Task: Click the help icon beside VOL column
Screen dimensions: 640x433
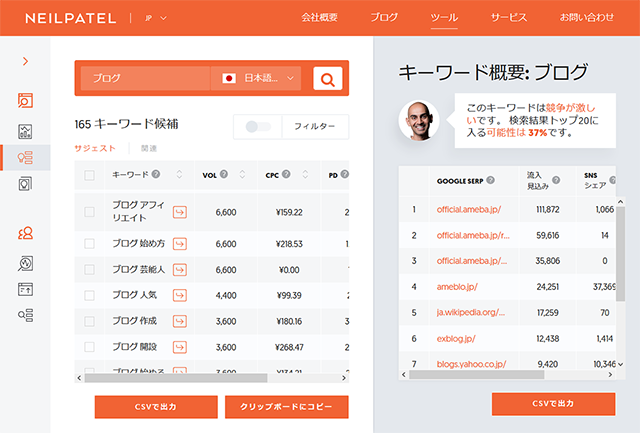Action: (x=224, y=174)
